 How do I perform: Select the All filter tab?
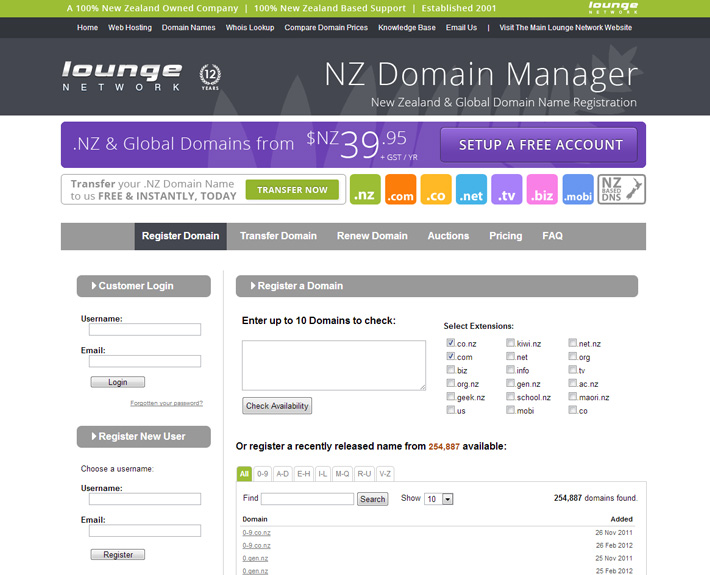coord(245,474)
